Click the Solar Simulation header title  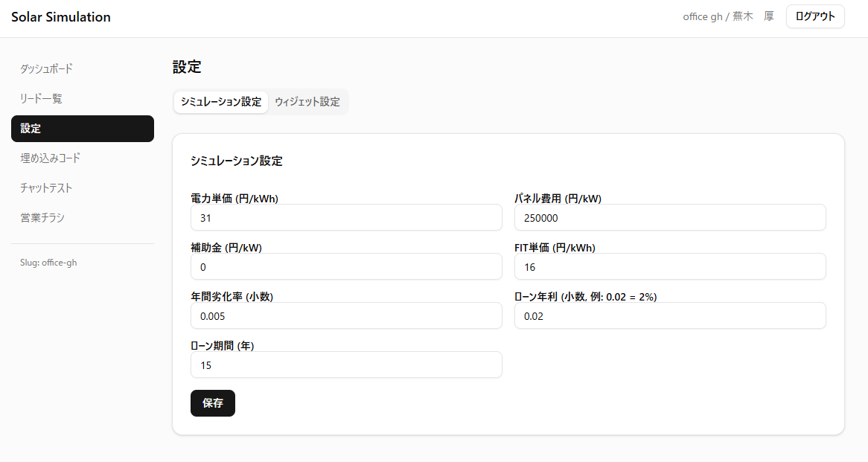[x=61, y=17]
